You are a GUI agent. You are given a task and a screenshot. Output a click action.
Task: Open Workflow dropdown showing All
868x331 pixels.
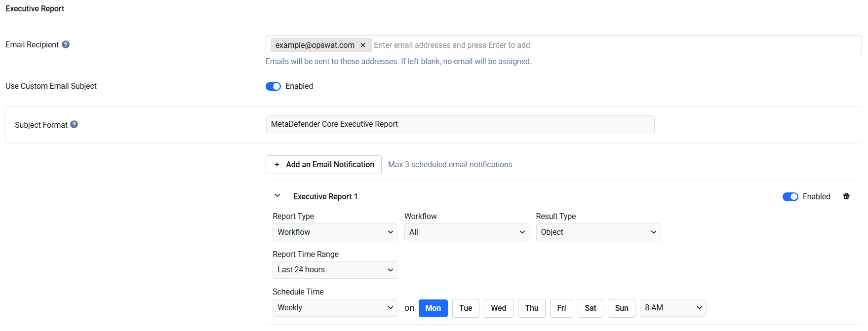467,232
